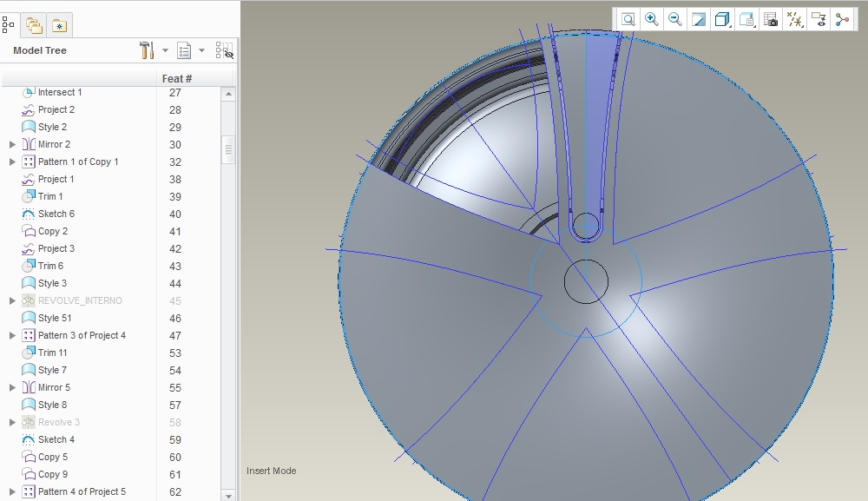Expand Pattern 4 of Project 5 node
Screen dimensions: 868x501
(12, 491)
